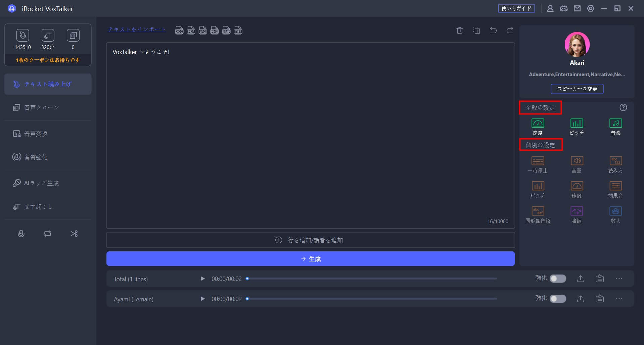
Task: Import a TIFF image
Action: tap(238, 31)
